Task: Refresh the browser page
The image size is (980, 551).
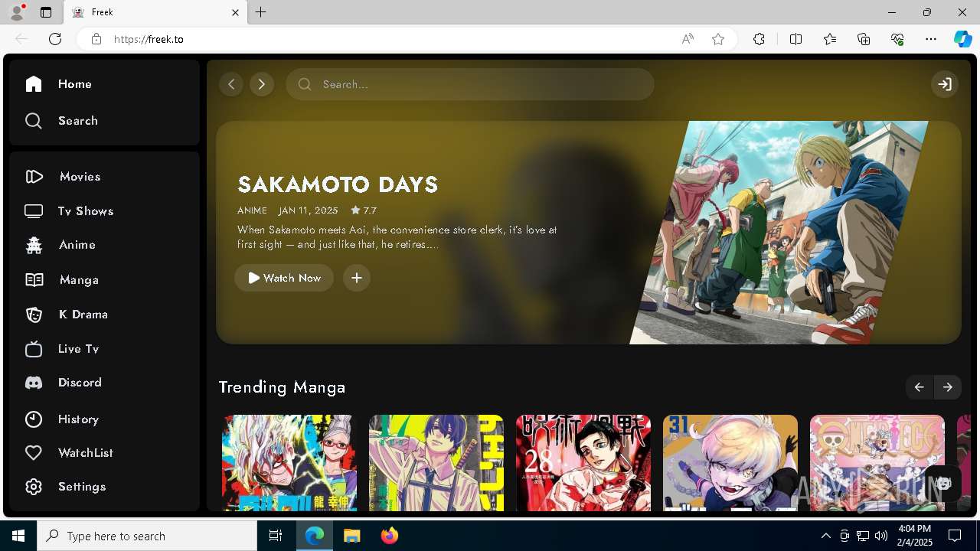Action: (55, 39)
